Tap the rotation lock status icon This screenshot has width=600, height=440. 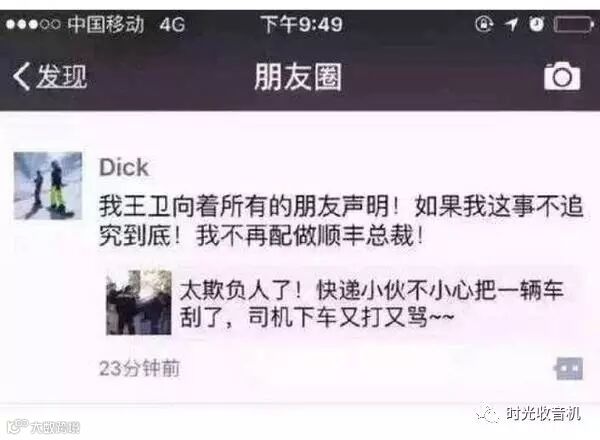tap(484, 24)
